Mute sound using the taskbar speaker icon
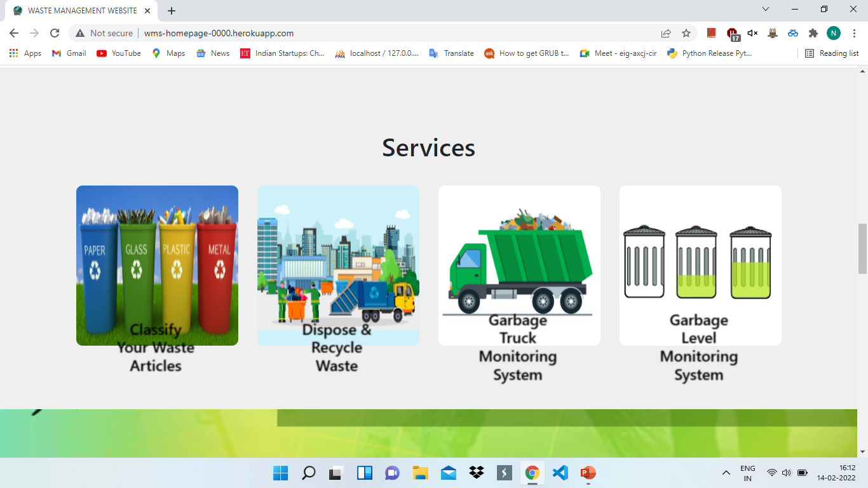Viewport: 868px width, 488px height. (x=786, y=473)
